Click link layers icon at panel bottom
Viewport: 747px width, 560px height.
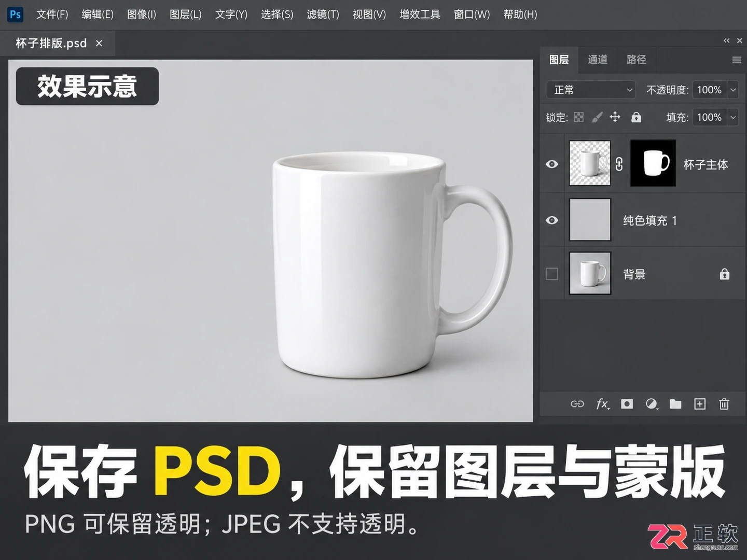tap(577, 404)
